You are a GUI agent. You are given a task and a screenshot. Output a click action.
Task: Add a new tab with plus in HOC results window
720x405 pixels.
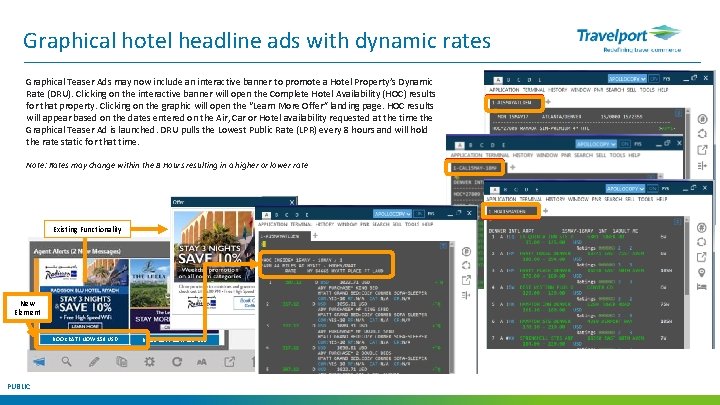click(315, 236)
